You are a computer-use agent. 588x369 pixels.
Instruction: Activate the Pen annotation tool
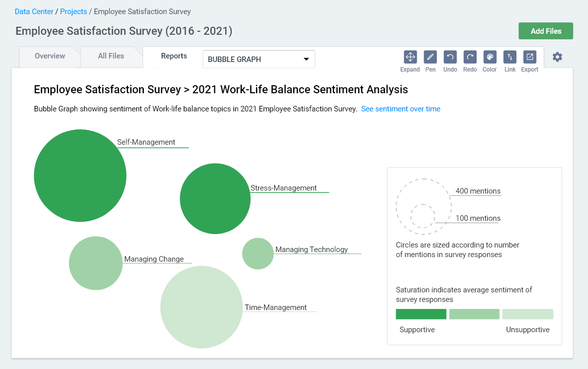[x=430, y=56]
